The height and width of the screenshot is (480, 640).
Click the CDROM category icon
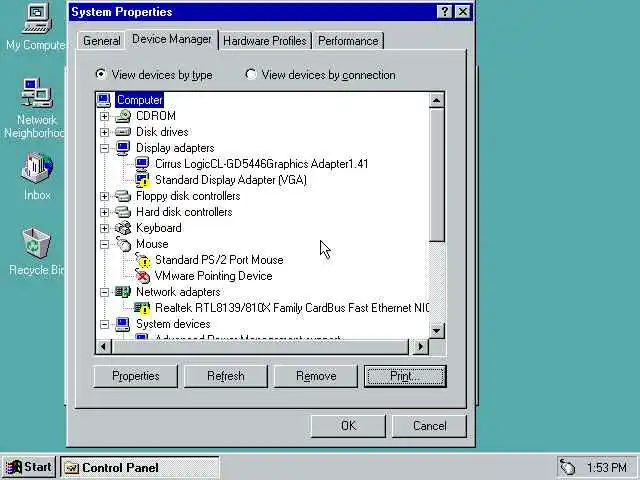(x=123, y=116)
